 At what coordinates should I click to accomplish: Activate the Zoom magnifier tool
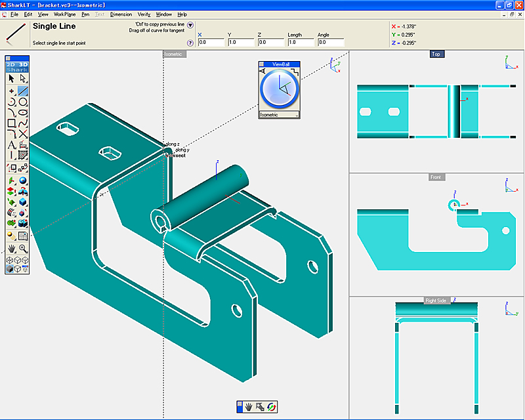pos(23,249)
